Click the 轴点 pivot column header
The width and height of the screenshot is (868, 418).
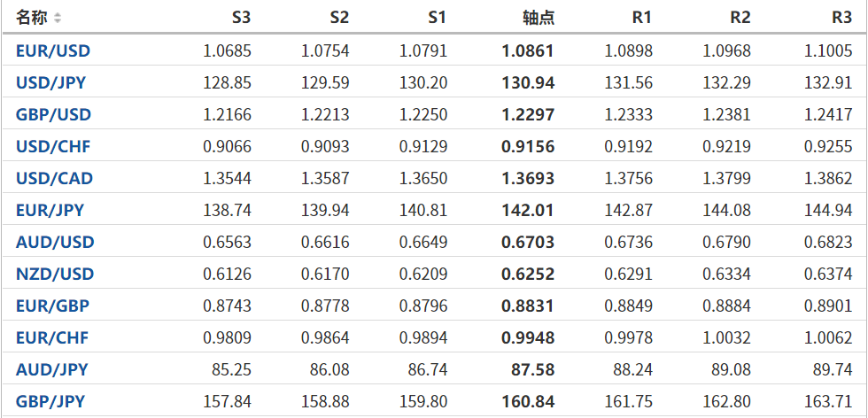pos(539,18)
